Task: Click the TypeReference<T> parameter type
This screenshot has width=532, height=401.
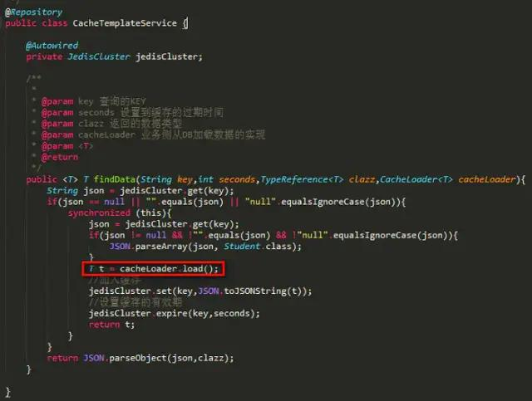Action: click(302, 179)
